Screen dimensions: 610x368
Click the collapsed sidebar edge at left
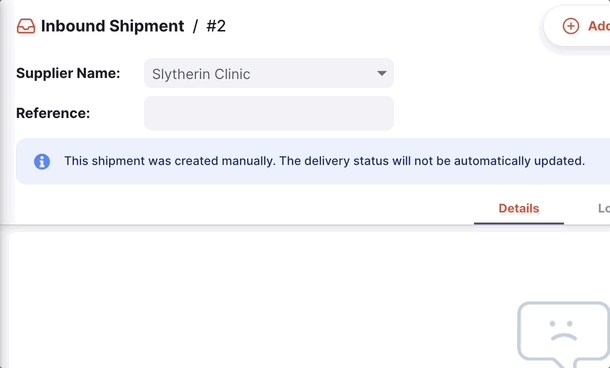tap(4, 184)
